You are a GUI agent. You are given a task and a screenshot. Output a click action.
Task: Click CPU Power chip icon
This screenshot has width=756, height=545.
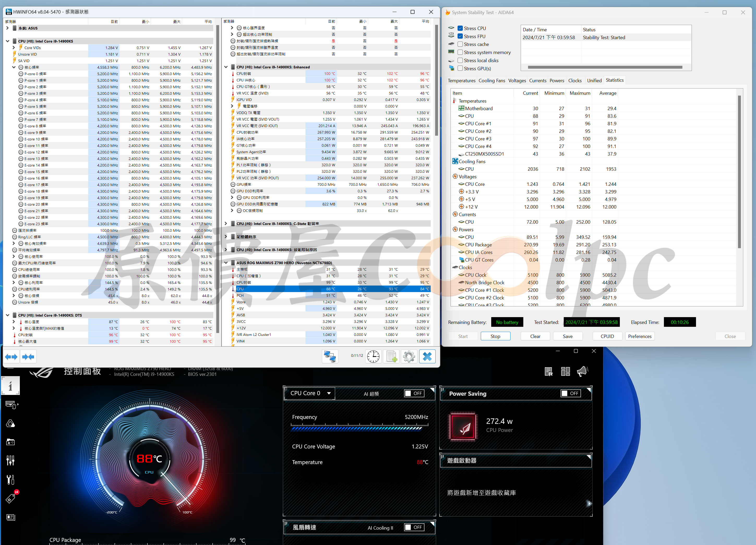[463, 426]
